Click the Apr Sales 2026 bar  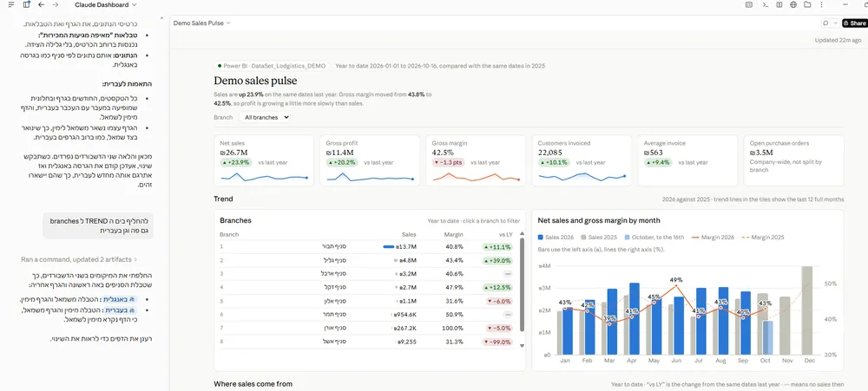[635, 318]
